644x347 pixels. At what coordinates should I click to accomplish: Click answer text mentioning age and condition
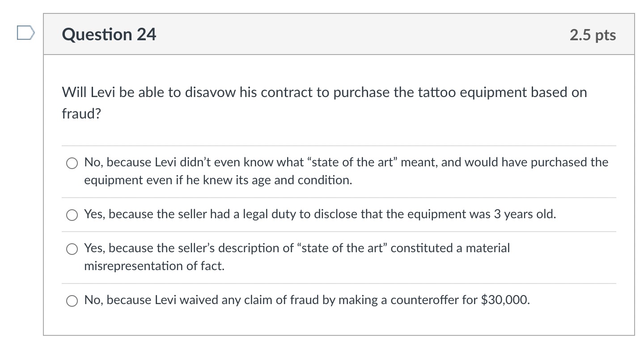click(x=218, y=180)
